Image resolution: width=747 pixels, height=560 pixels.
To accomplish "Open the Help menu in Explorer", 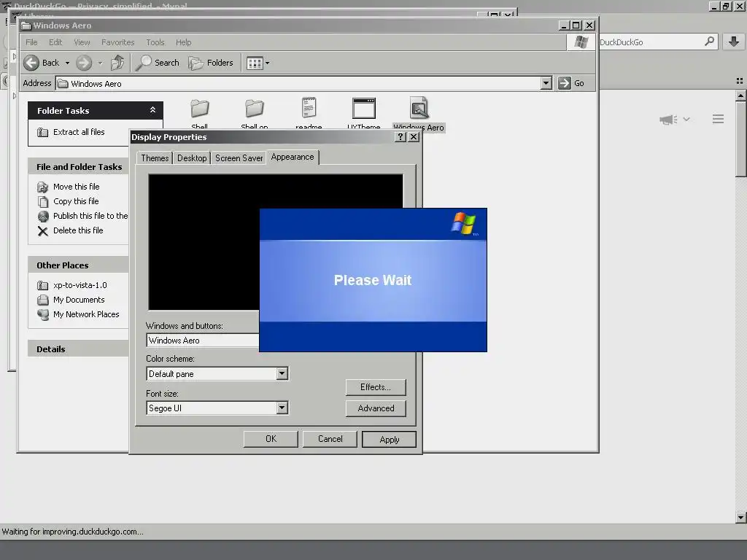I will (183, 42).
